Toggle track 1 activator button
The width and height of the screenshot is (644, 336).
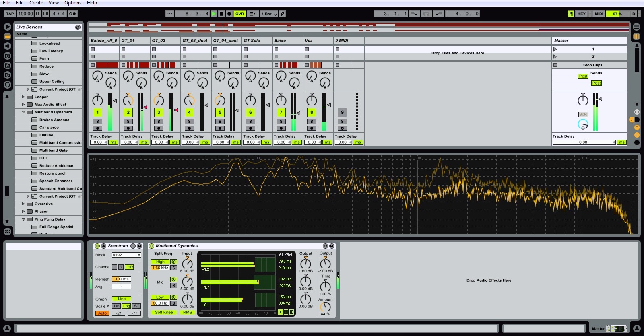[97, 112]
